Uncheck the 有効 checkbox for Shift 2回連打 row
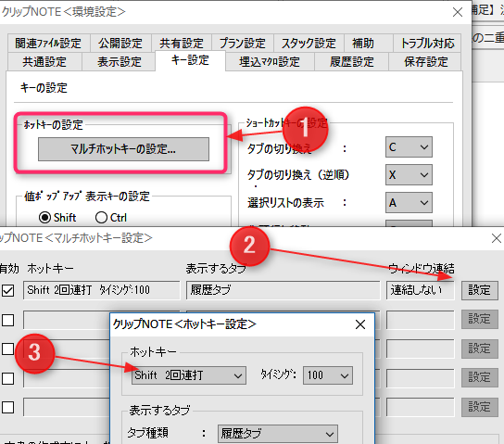The width and height of the screenshot is (504, 444). click(7, 290)
